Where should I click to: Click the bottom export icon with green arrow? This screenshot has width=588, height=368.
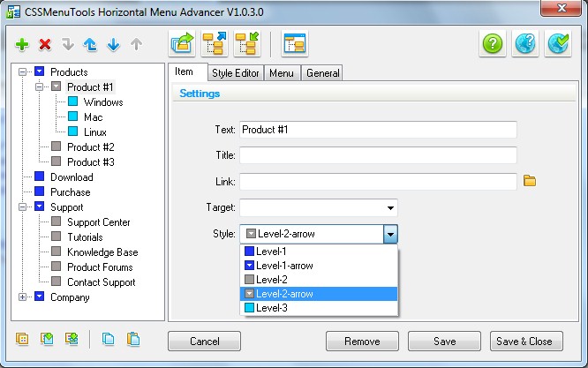pyautogui.click(x=72, y=339)
